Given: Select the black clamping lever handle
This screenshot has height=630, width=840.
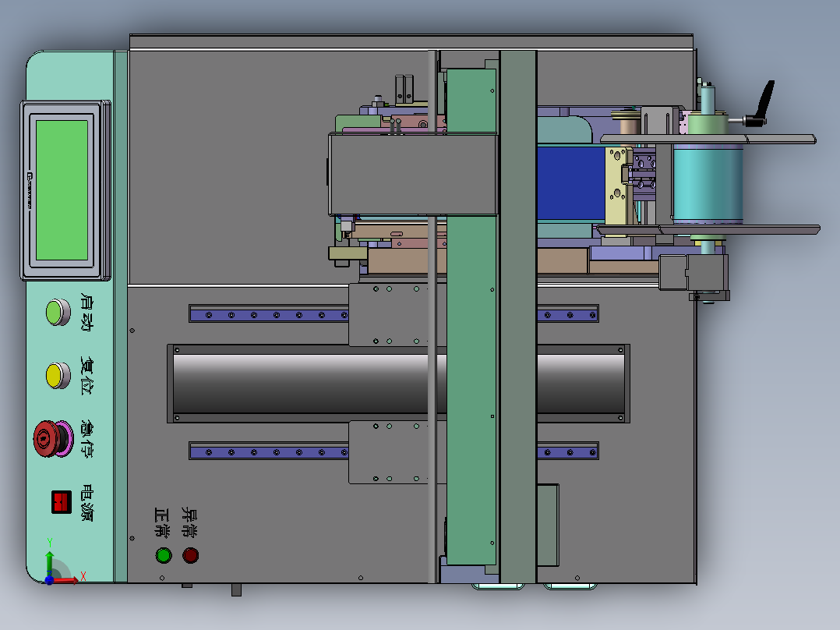Looking at the screenshot, I should (762, 104).
